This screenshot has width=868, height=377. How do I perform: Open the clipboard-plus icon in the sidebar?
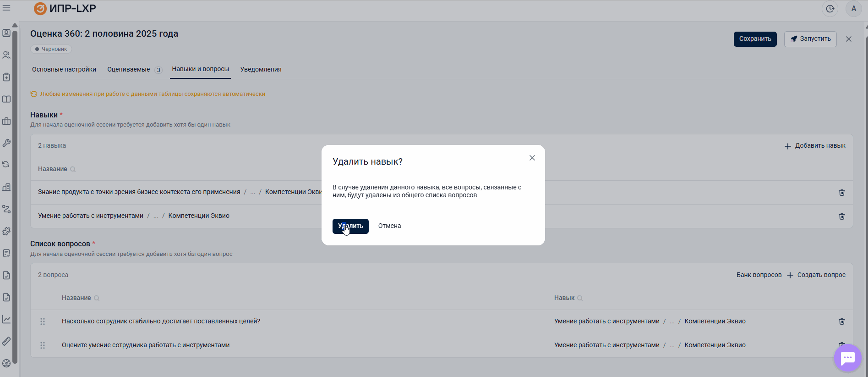(6, 77)
